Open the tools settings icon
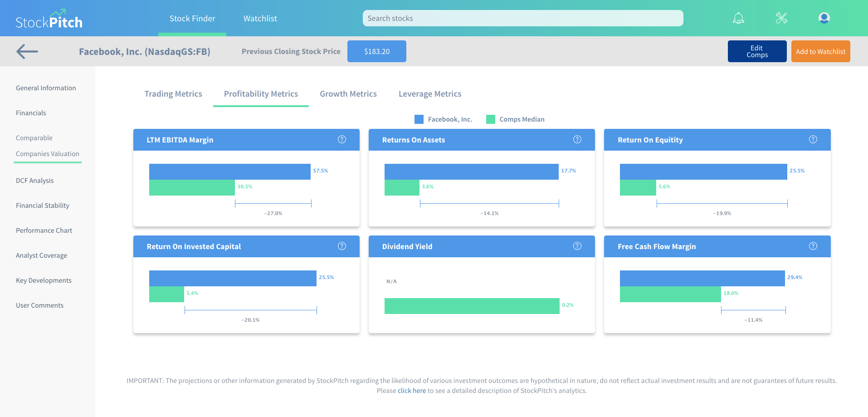This screenshot has width=868, height=417. click(781, 18)
